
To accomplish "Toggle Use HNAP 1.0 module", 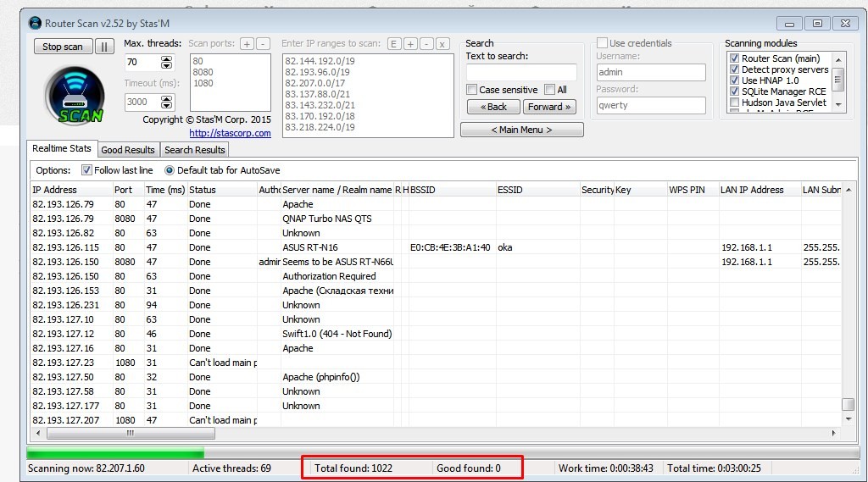I will [735, 80].
